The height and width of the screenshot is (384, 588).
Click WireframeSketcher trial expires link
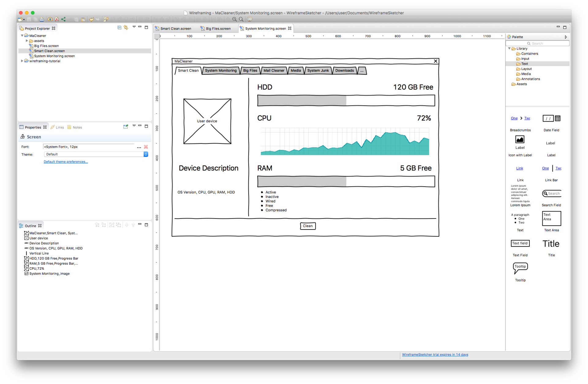435,355
